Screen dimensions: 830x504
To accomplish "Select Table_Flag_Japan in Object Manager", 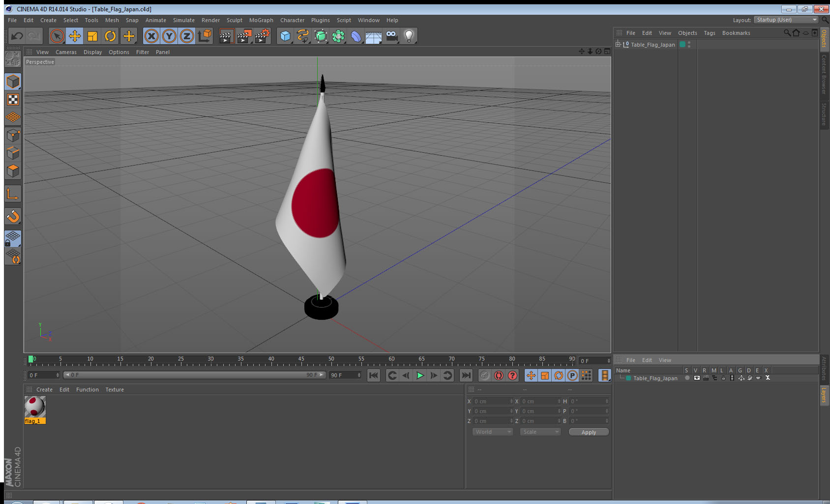I will point(653,45).
